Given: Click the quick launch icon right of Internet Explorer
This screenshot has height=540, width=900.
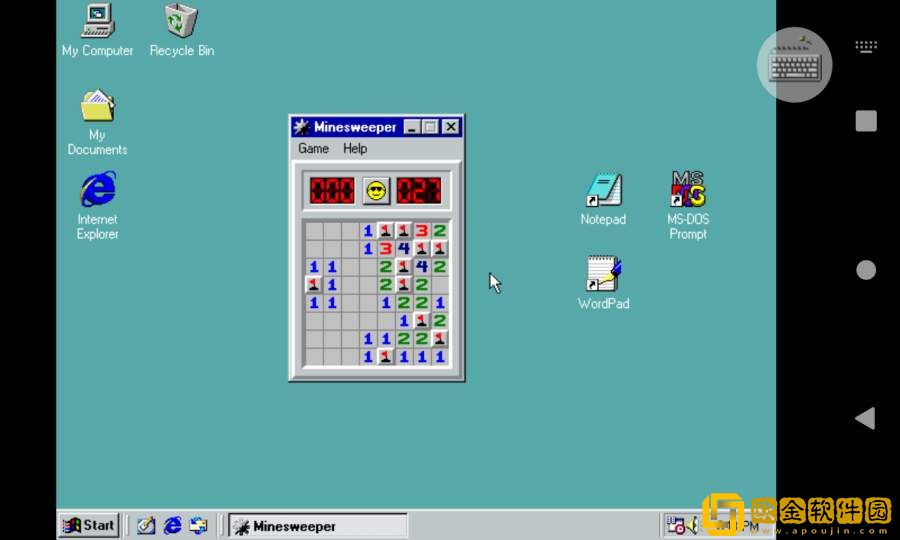Looking at the screenshot, I should (199, 525).
